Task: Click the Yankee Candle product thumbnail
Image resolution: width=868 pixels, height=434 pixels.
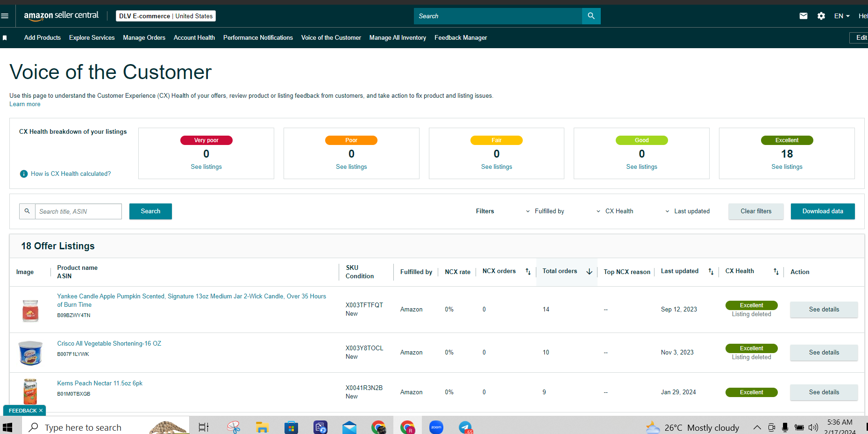Action: pyautogui.click(x=30, y=311)
